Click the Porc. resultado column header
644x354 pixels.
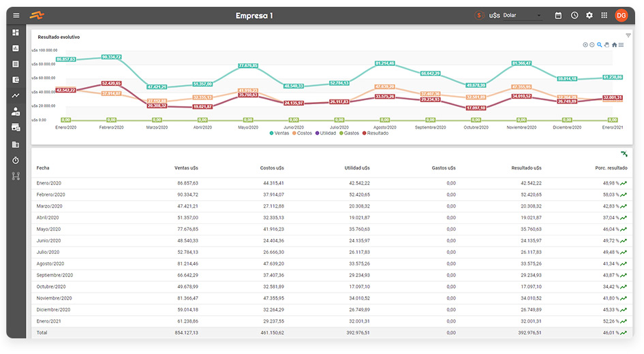pos(611,167)
